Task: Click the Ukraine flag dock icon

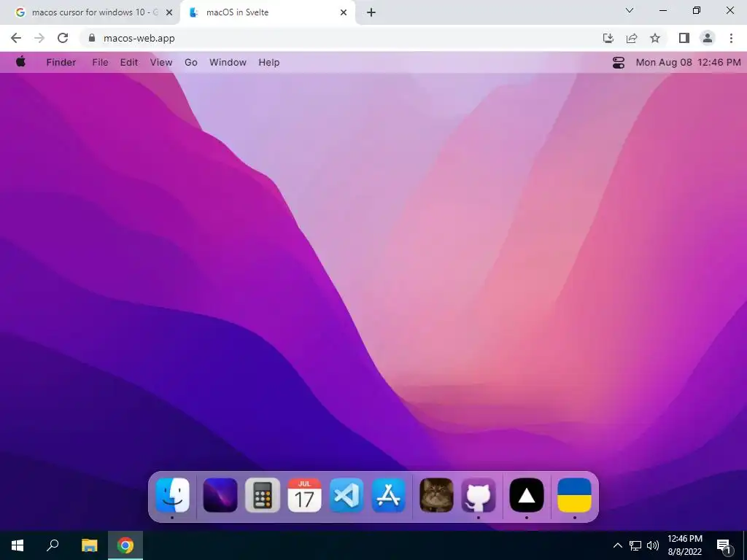Action: pyautogui.click(x=575, y=495)
